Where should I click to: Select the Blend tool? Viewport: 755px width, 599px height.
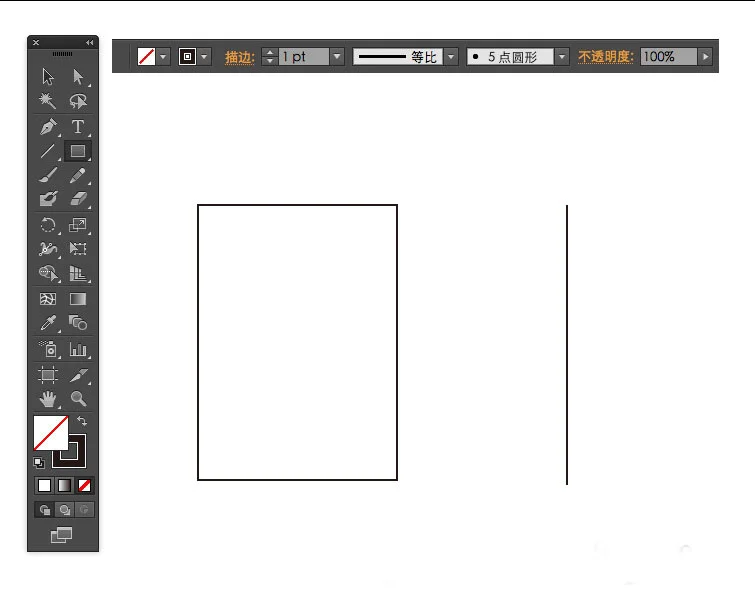pyautogui.click(x=78, y=322)
